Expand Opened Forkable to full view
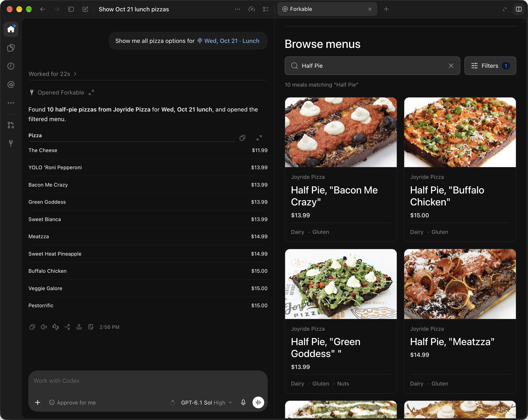This screenshot has height=420, width=528. [x=91, y=93]
